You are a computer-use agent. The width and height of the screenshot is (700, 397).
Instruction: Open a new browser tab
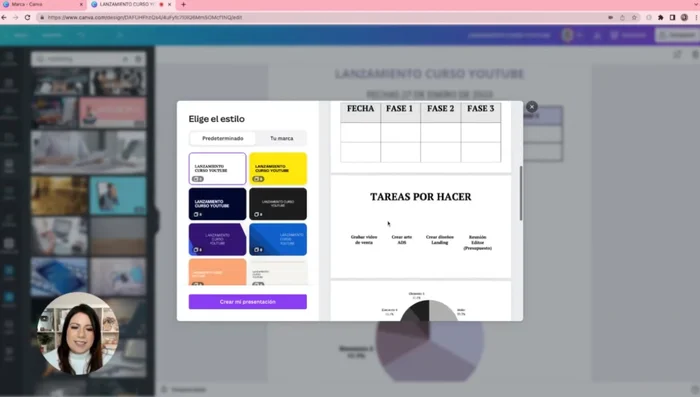tap(183, 4)
